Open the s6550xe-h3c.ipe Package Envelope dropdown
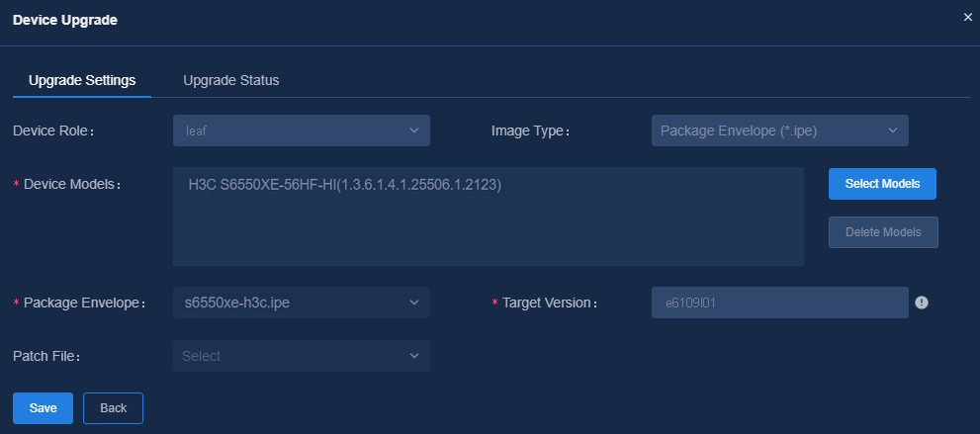The height and width of the screenshot is (434, 980). [x=302, y=303]
